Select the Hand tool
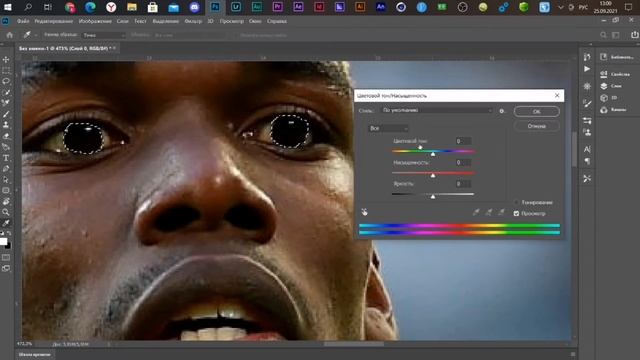The image size is (640, 360). coord(6,202)
